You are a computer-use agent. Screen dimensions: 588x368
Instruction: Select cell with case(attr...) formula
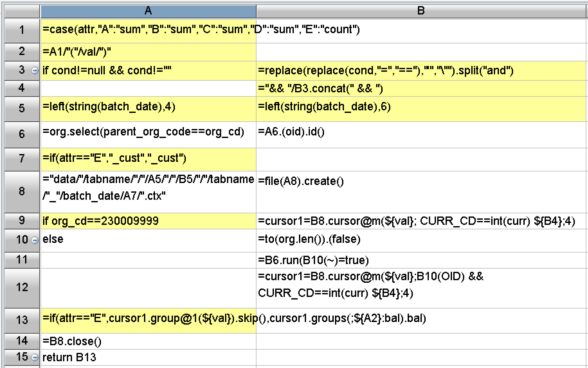point(148,30)
